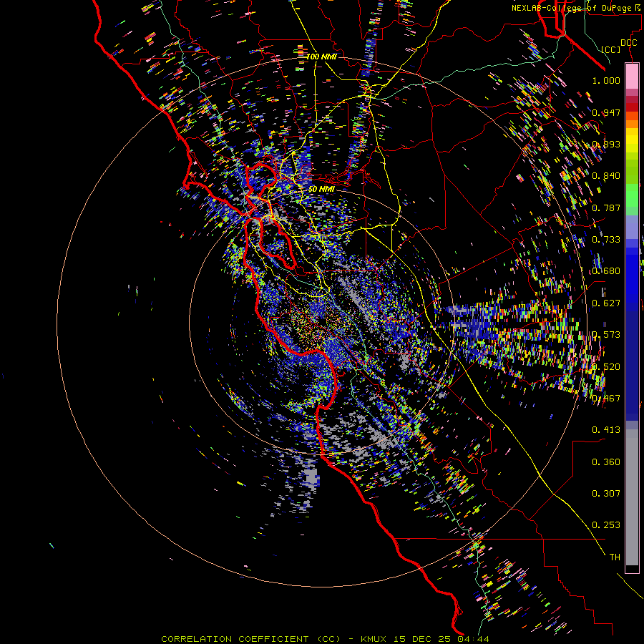This screenshot has height=644, width=644.
Task: Click the 0.893 value on the scale
Action: (606, 144)
